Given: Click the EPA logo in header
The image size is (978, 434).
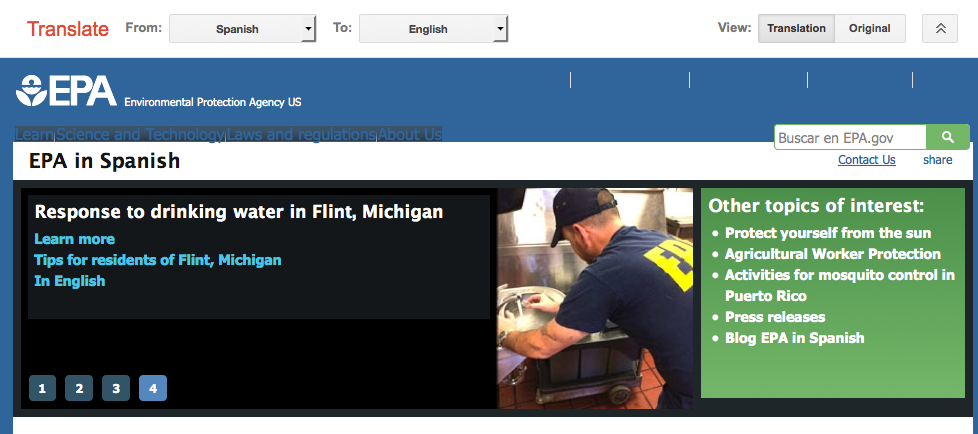Looking at the screenshot, I should tap(66, 90).
